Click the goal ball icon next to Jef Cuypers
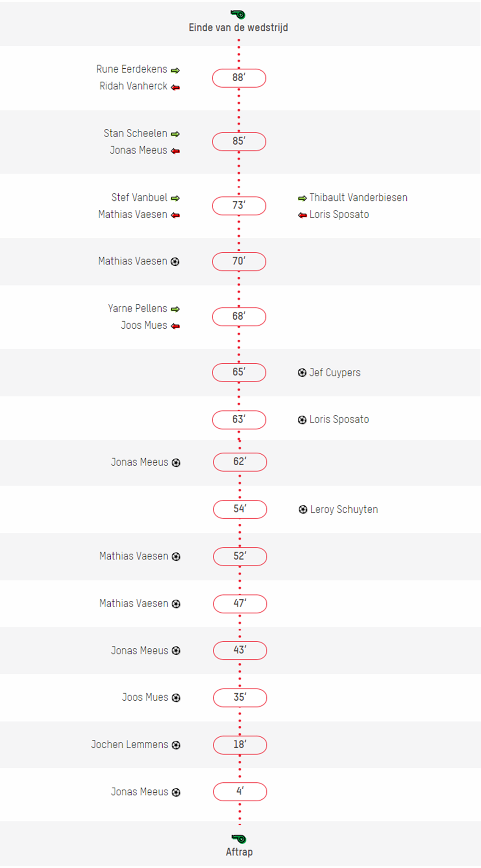Viewport: 481px width, 868px height. click(x=302, y=372)
